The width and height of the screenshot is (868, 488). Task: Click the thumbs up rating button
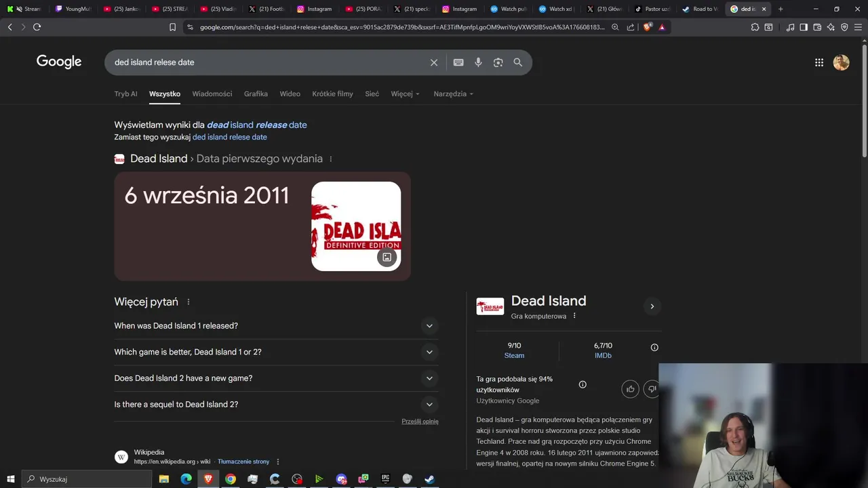pyautogui.click(x=631, y=388)
